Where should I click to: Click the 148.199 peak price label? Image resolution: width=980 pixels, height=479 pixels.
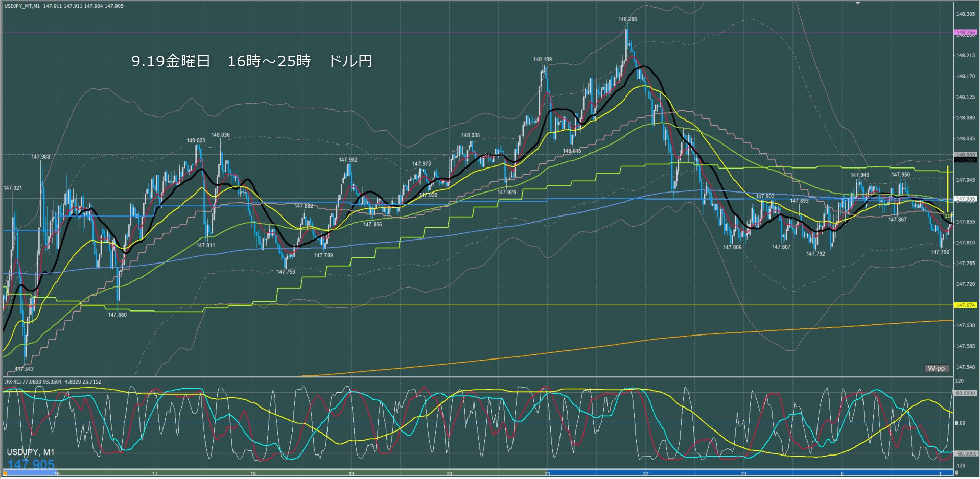pyautogui.click(x=542, y=59)
